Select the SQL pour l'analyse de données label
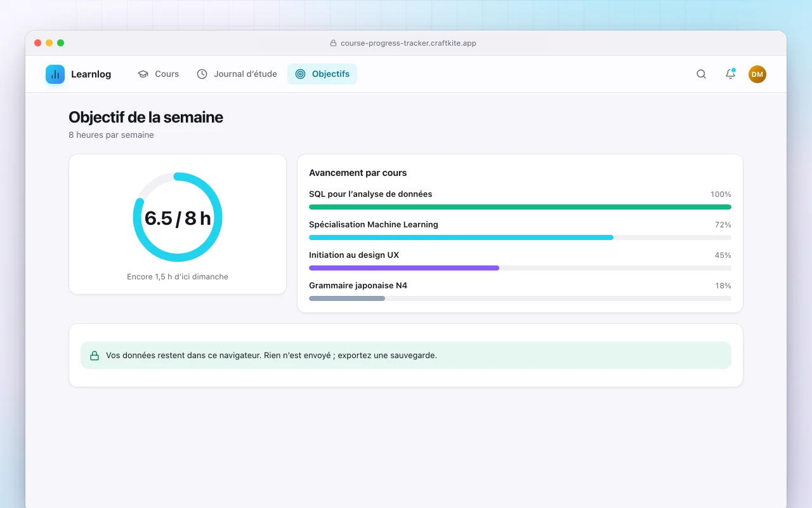 pos(370,194)
